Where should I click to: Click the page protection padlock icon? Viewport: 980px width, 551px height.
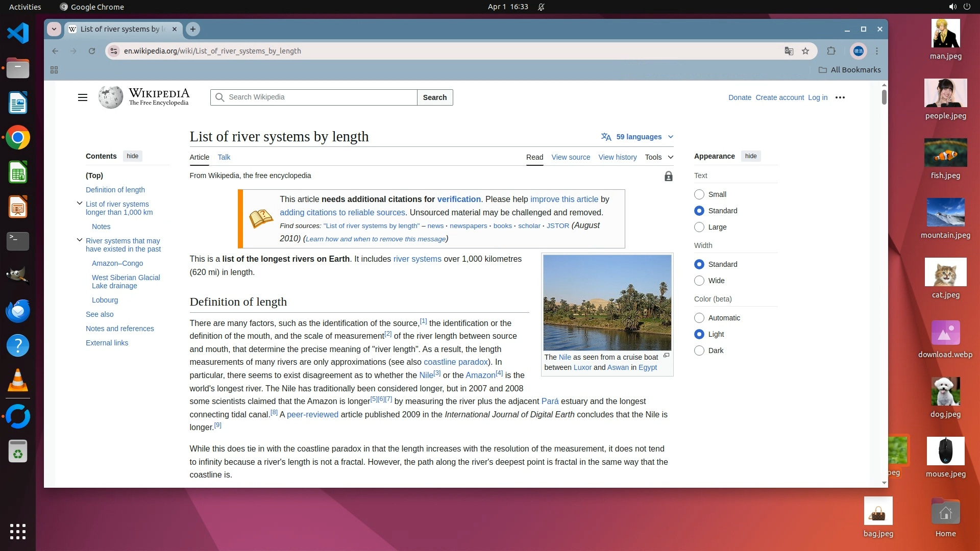coord(668,177)
